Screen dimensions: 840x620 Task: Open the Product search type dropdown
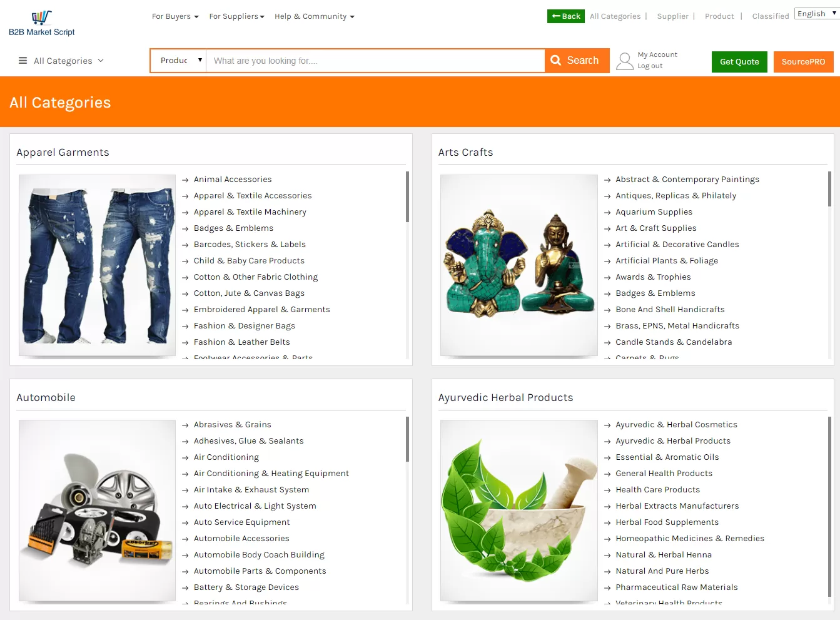click(179, 61)
